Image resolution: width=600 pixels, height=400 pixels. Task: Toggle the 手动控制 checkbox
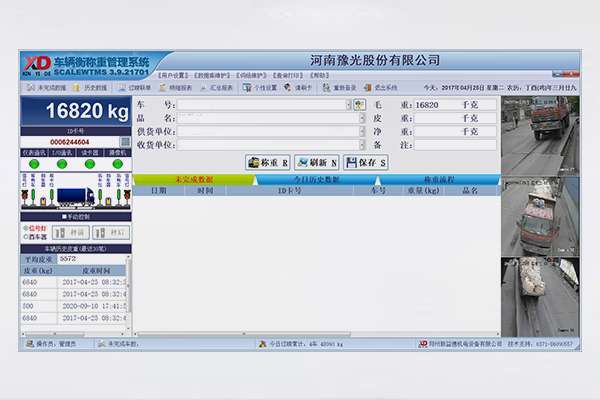click(64, 217)
